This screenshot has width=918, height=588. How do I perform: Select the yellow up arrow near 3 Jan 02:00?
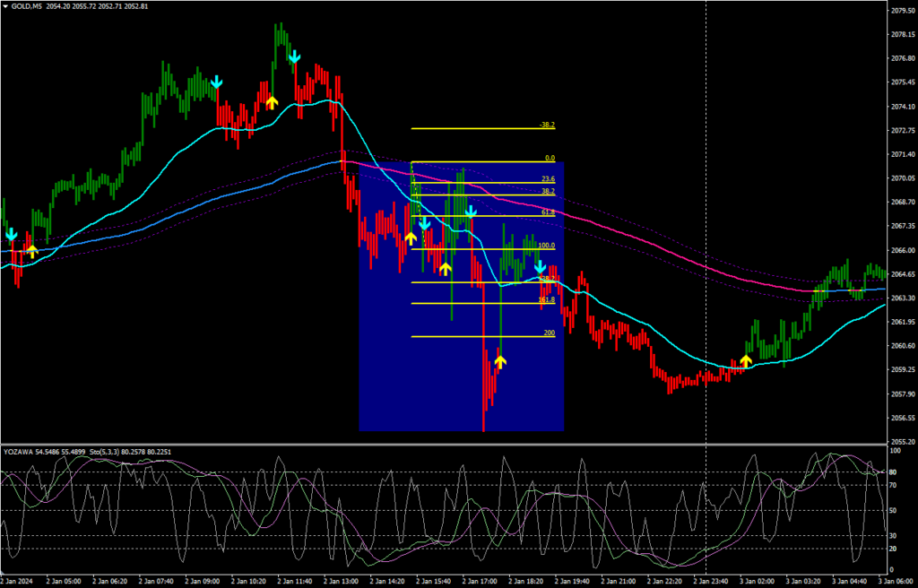pyautogui.click(x=746, y=361)
